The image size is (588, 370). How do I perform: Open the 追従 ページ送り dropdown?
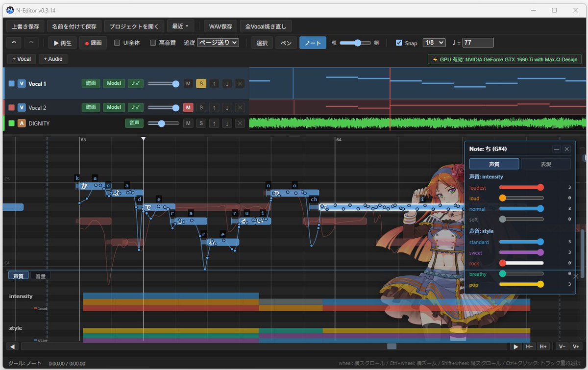click(218, 43)
